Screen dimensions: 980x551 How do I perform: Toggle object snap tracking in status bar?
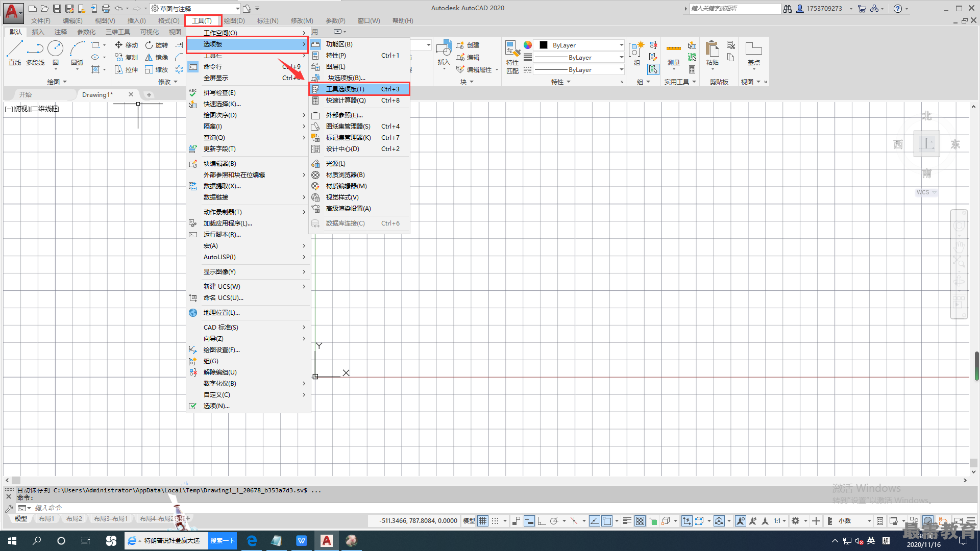pyautogui.click(x=594, y=521)
